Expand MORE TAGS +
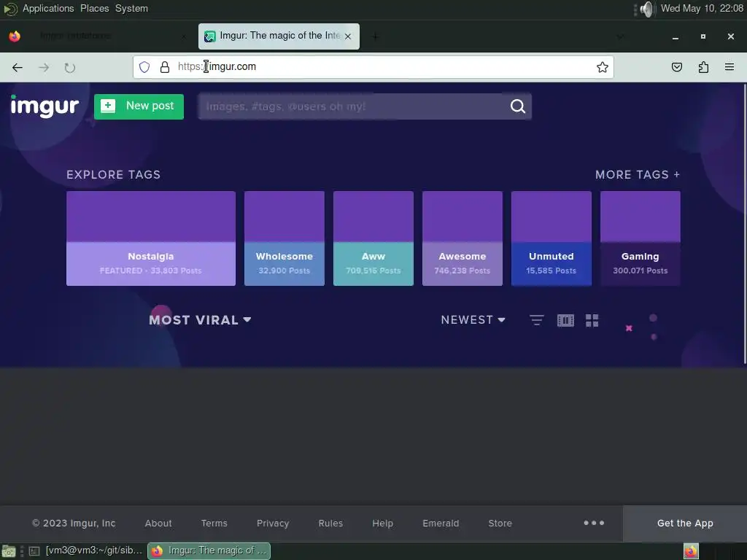This screenshot has height=560, width=747. pyautogui.click(x=638, y=175)
